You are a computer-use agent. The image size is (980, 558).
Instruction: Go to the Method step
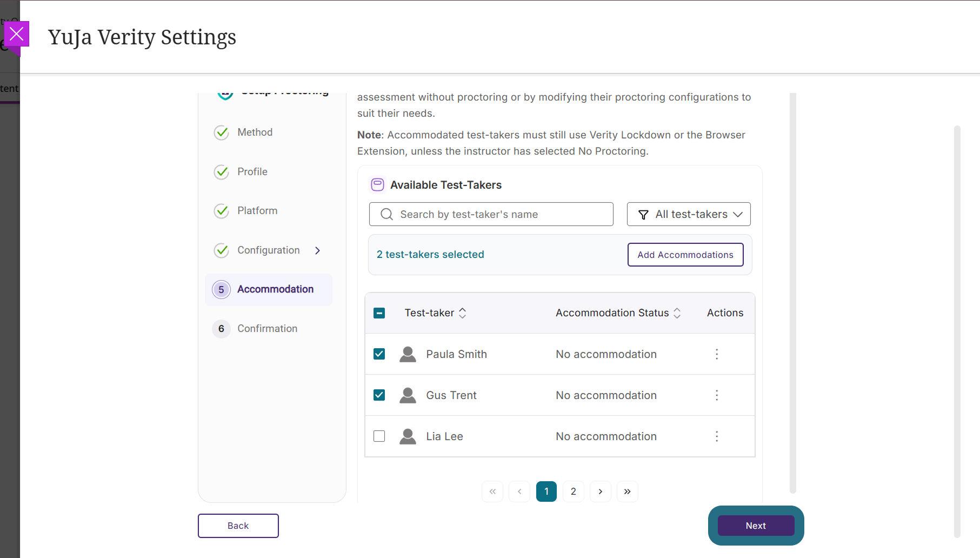tap(255, 132)
